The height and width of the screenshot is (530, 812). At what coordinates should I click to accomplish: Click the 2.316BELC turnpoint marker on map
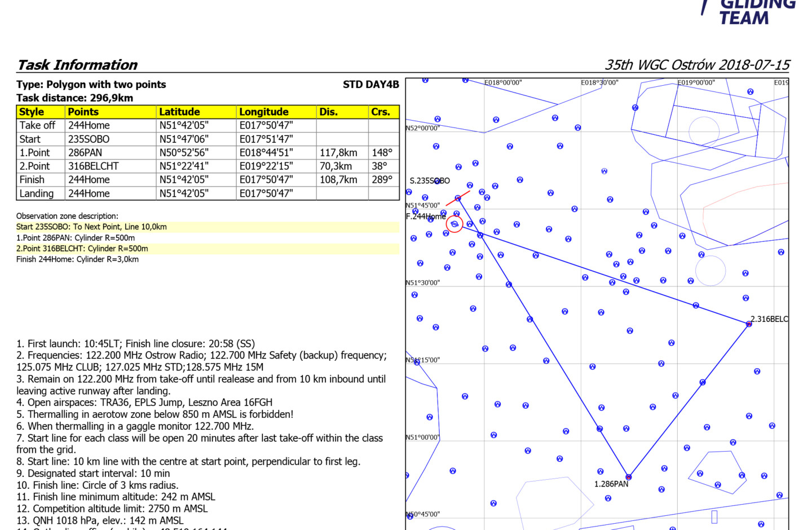click(749, 324)
